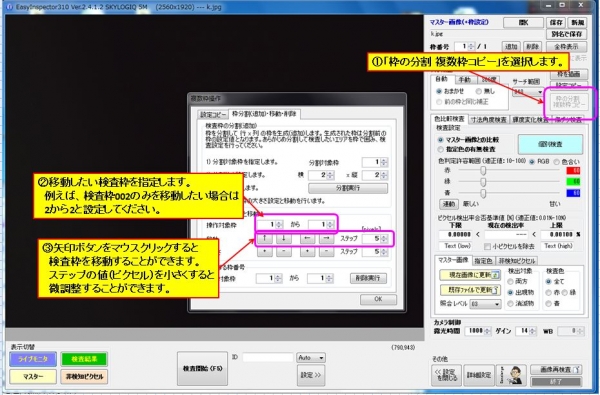Viewport: 600px width, 395px height.
Task: Click the Storage man avatar icon
Action: point(512,375)
